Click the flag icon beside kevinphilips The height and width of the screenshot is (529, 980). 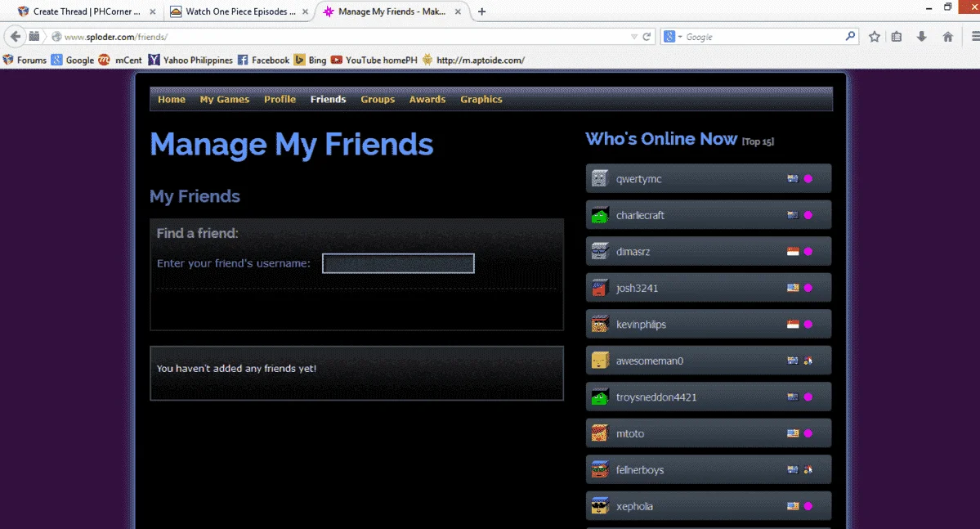[793, 325]
